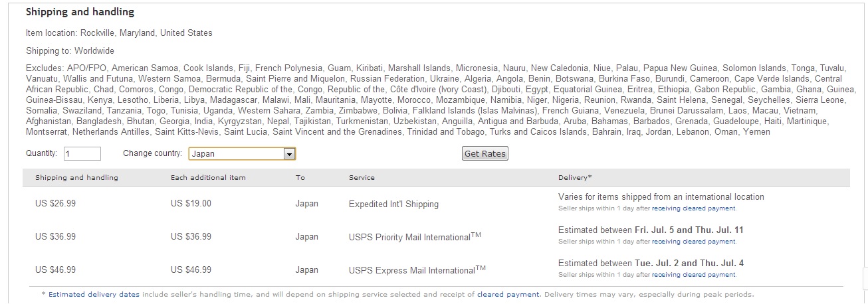
Task: Click the bold Shipping and handling section title
Action: coord(80,12)
